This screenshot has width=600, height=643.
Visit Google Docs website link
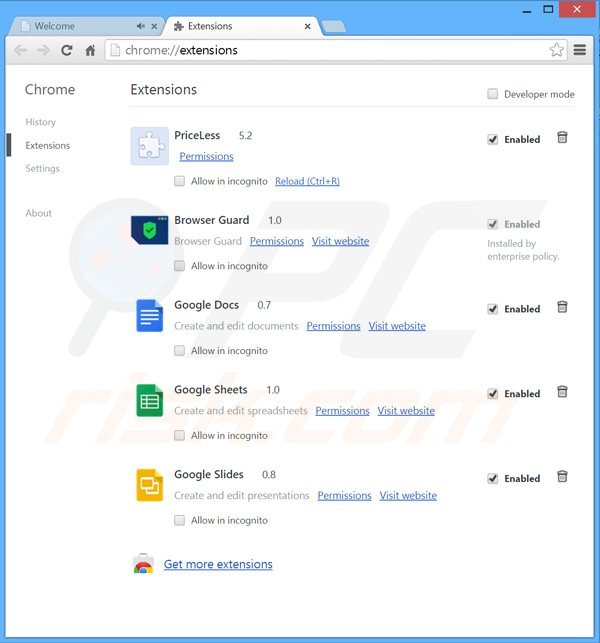point(397,326)
